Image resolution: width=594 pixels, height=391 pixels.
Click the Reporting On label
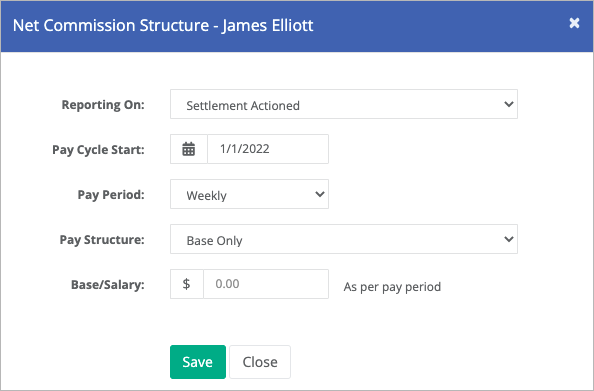click(103, 105)
